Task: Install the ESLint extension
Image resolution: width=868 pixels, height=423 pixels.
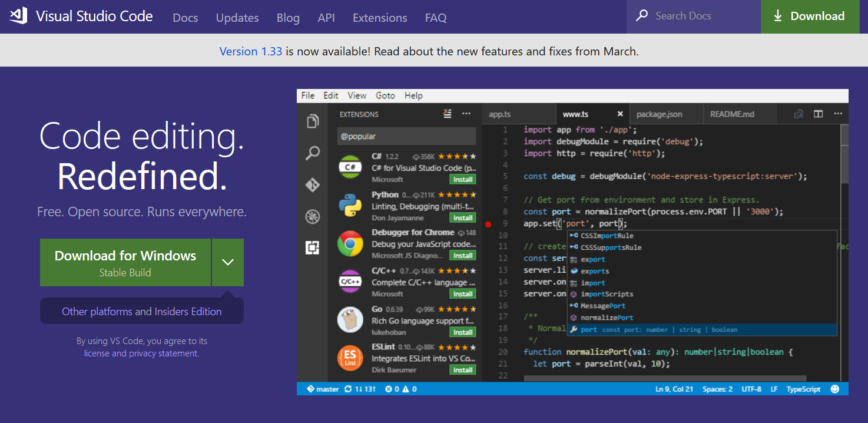Action: pyautogui.click(x=463, y=370)
